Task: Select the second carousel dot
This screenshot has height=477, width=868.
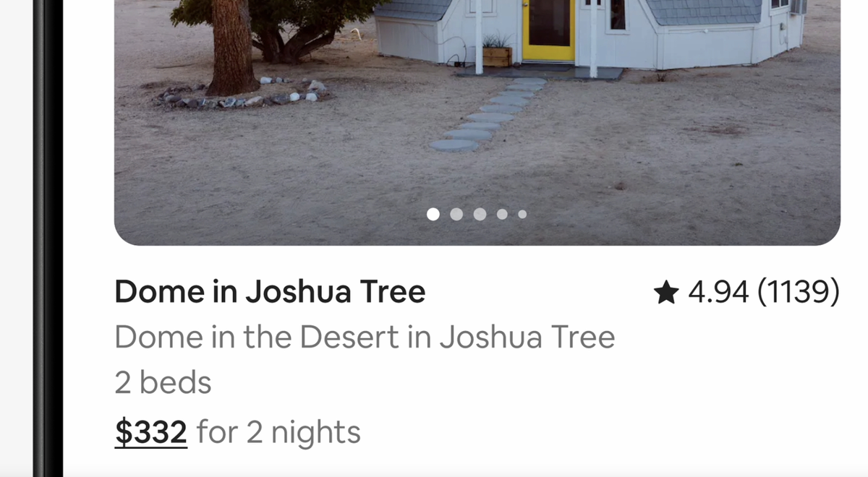Action: pos(456,214)
